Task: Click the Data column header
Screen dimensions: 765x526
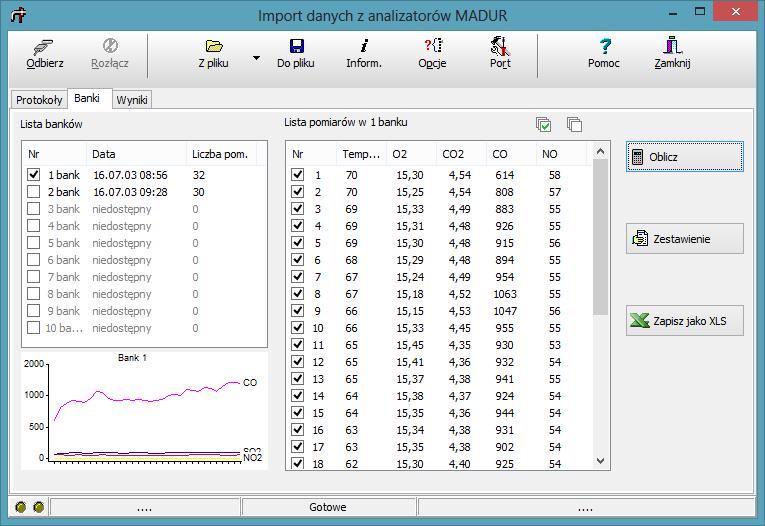Action: pos(137,154)
